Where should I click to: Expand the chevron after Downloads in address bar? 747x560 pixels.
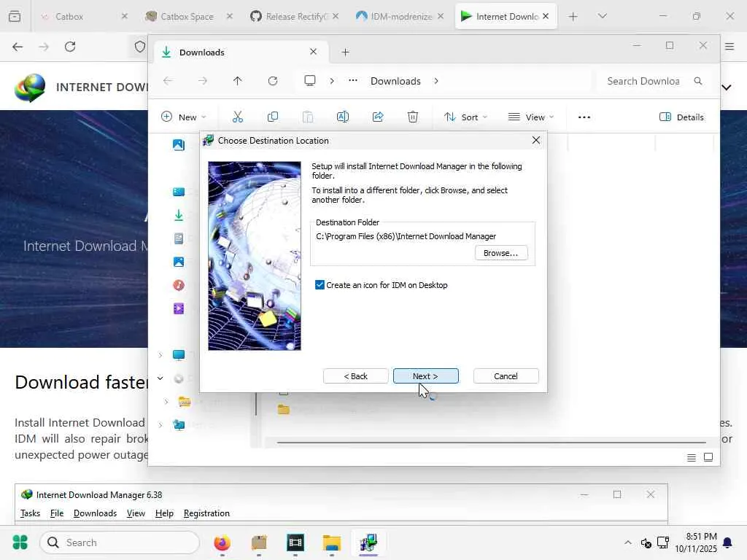click(x=436, y=81)
